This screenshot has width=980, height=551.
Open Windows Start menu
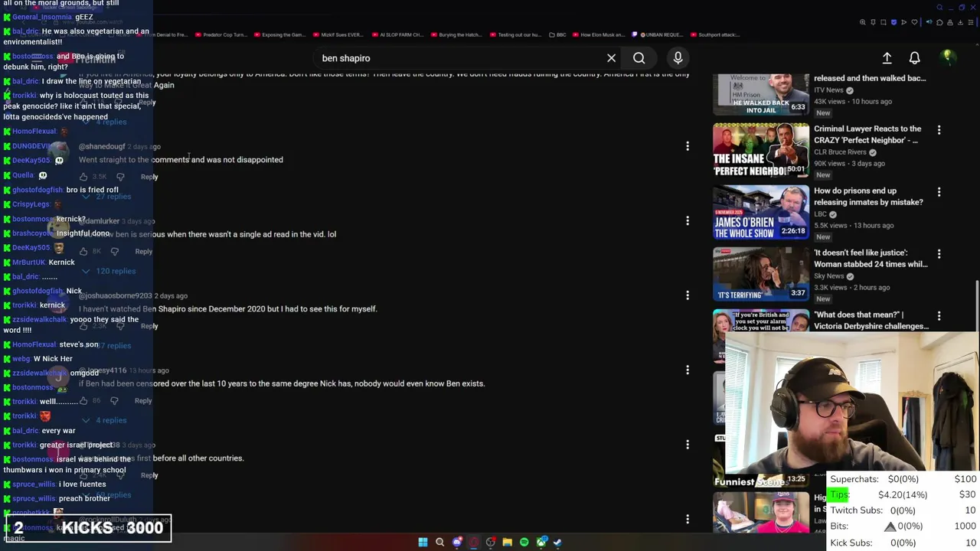(423, 542)
